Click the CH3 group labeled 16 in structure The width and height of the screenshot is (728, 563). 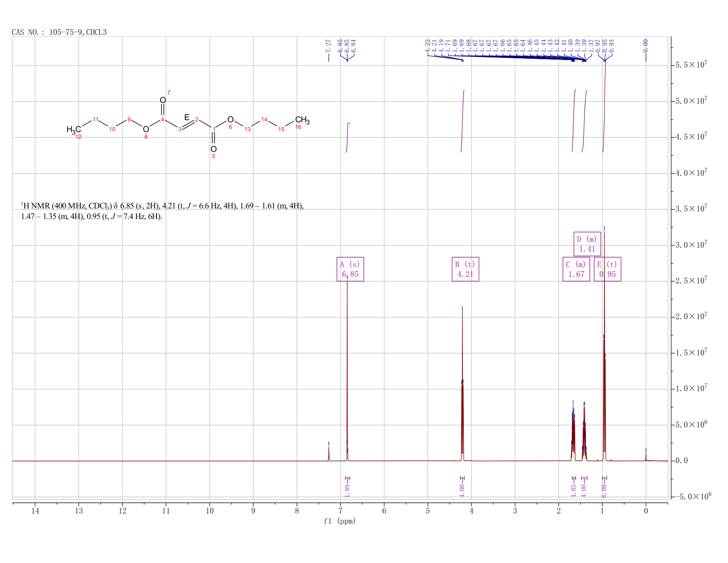pyautogui.click(x=302, y=120)
